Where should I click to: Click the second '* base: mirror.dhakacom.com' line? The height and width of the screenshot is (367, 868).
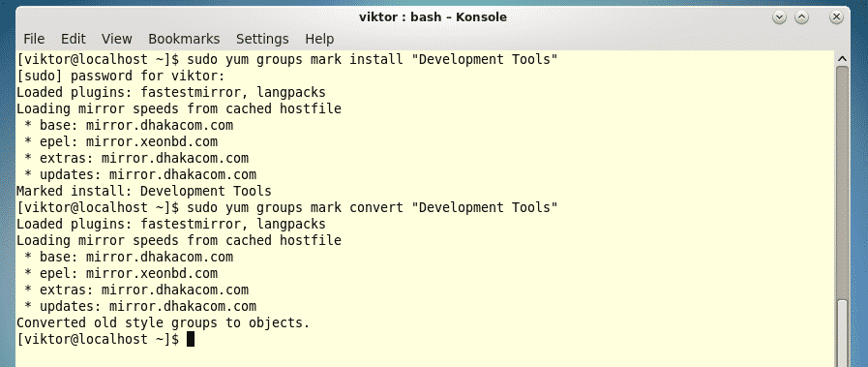[x=129, y=257]
